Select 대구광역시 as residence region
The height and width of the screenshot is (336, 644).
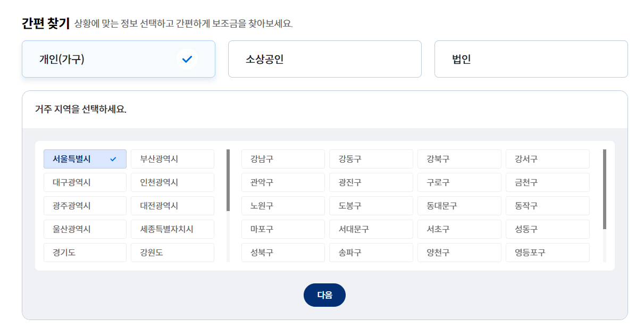(85, 182)
